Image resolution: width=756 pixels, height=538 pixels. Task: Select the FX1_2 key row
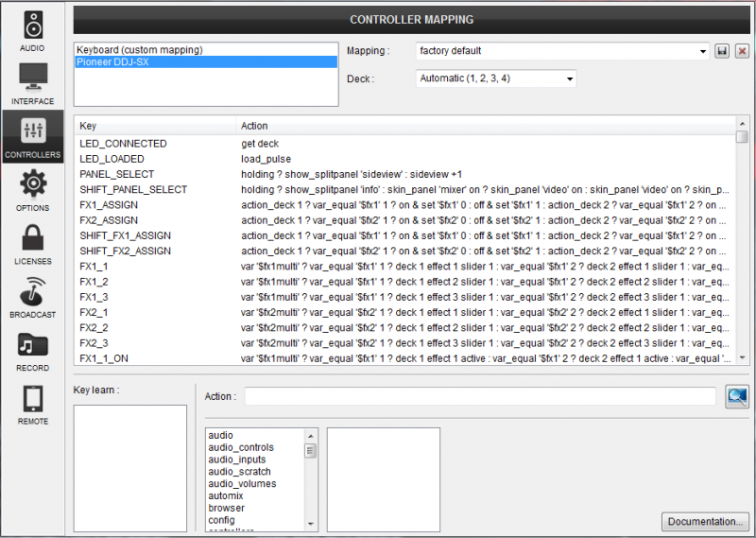point(405,282)
